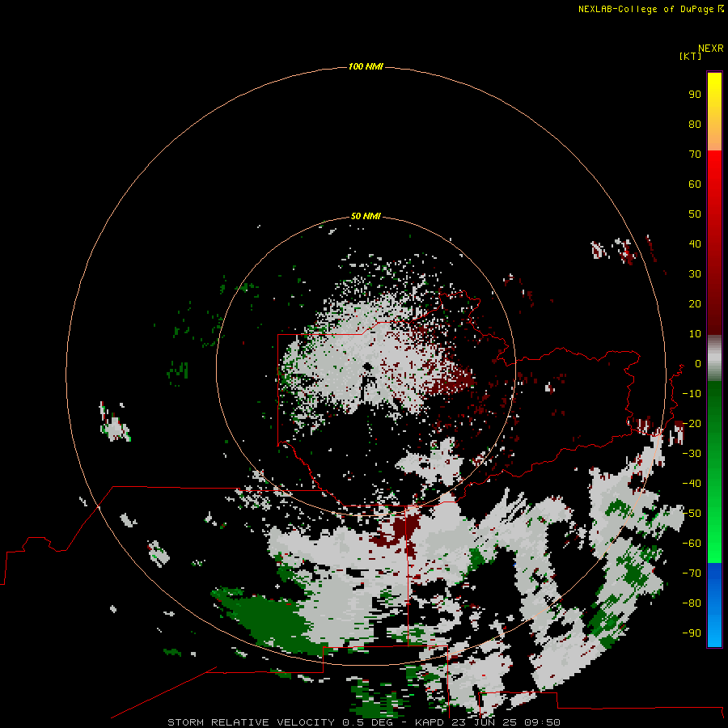Click the -50 value on the velocity scale
Viewport: 728px width, 728px height.
point(692,514)
